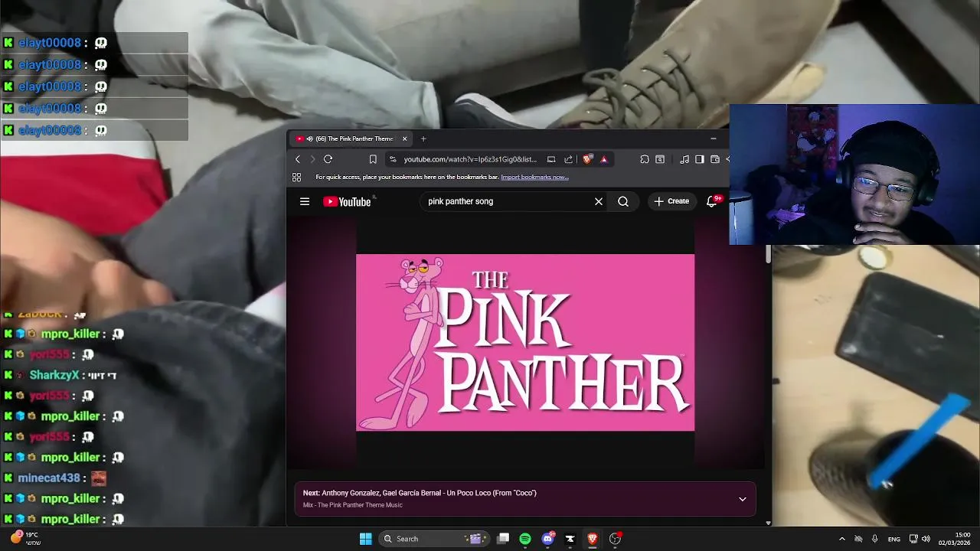Open Brave Wallet icon
Viewport: 980px width, 551px height.
pyautogui.click(x=715, y=159)
